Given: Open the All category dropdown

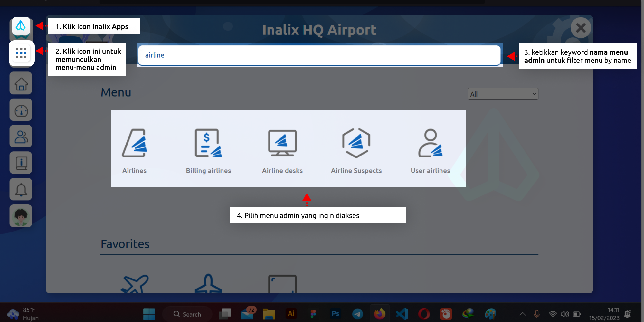Looking at the screenshot, I should (502, 94).
